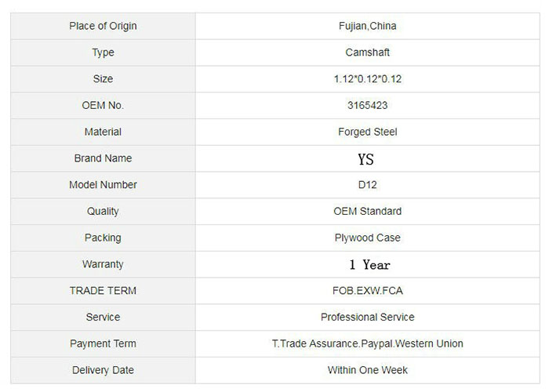Click the Warranty label cell
Screen dimensions: 549x392
pos(103,264)
